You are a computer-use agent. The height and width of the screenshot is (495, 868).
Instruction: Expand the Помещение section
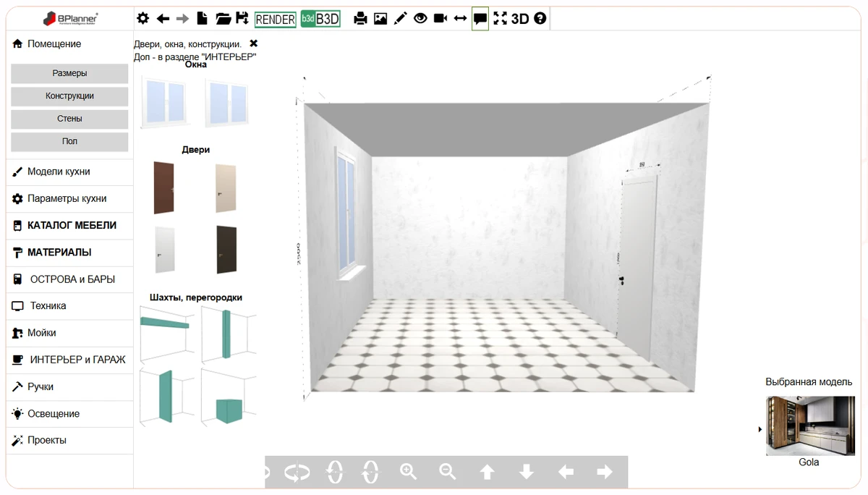[54, 44]
